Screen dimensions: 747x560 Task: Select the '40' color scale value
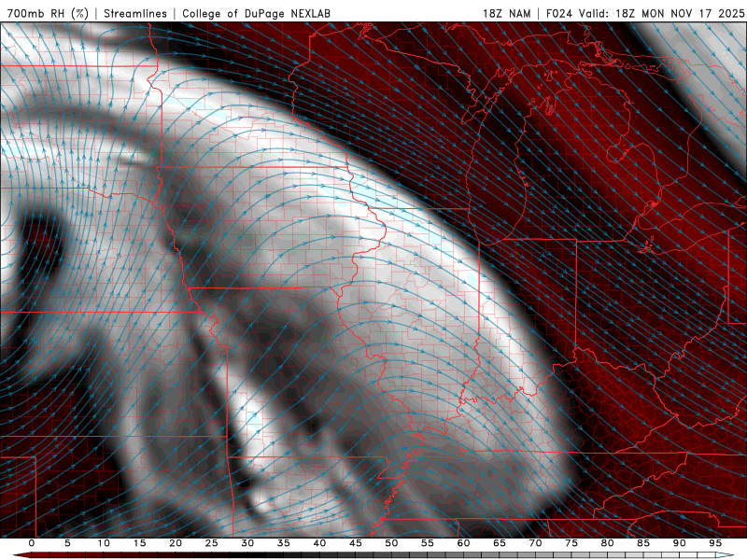[x=319, y=543]
